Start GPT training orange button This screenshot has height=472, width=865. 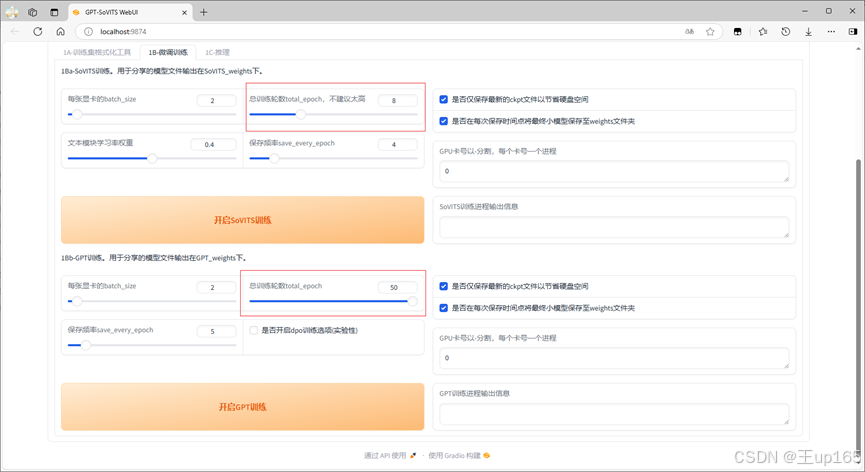pos(243,407)
